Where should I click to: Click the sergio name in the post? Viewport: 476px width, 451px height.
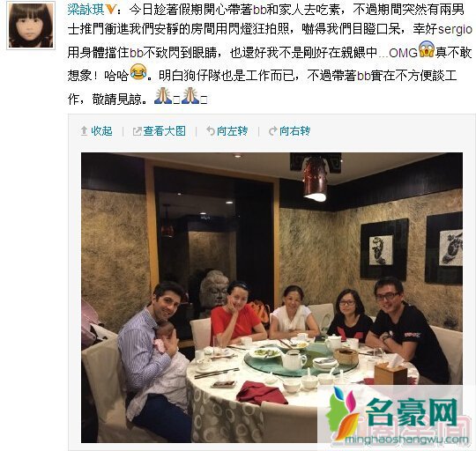pyautogui.click(x=455, y=30)
